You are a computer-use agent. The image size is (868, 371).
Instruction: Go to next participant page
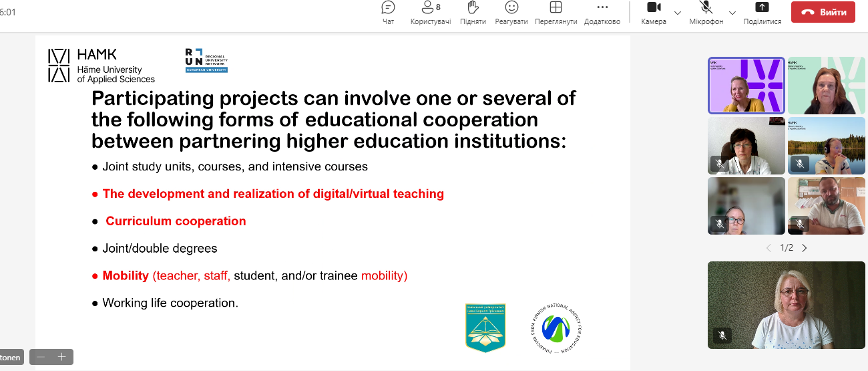click(x=805, y=248)
